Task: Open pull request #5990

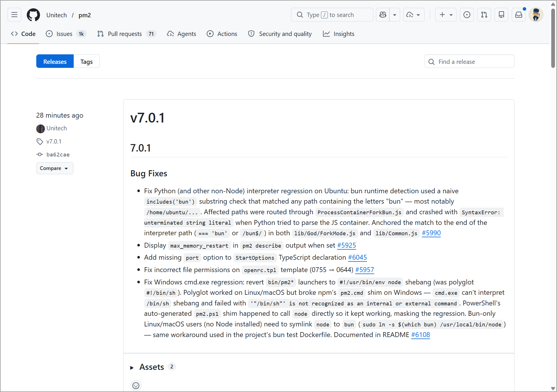Action: (x=431, y=233)
